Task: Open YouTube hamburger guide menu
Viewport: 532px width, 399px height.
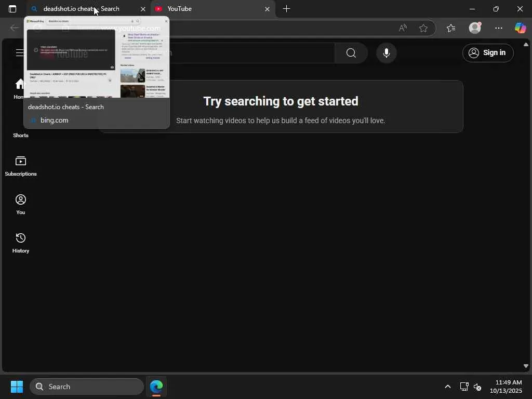Action: pos(20,53)
